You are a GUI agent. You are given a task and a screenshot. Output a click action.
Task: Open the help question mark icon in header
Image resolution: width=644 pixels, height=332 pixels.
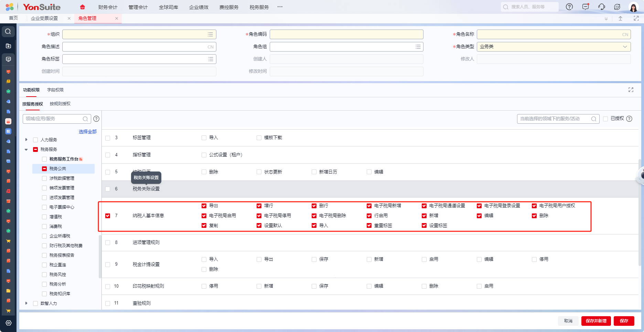[x=569, y=7]
